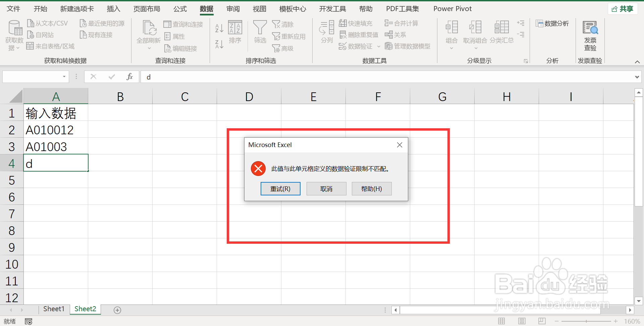Open 现有连接
The image size is (644, 326).
(96, 35)
